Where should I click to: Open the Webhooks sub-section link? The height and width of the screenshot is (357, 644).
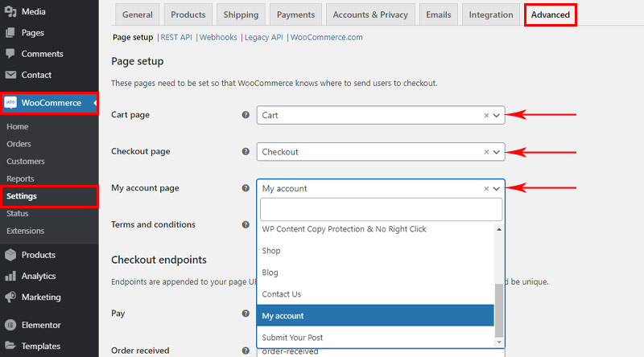point(218,37)
